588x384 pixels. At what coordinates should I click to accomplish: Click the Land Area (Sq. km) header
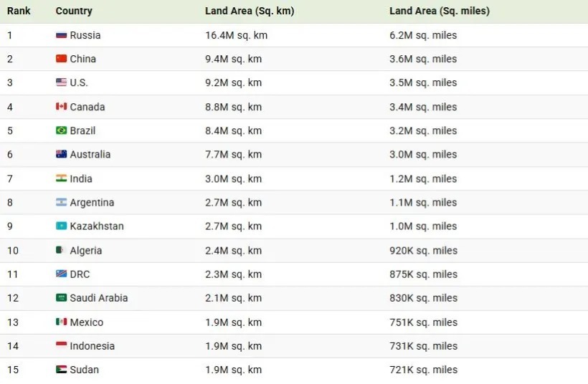[250, 11]
